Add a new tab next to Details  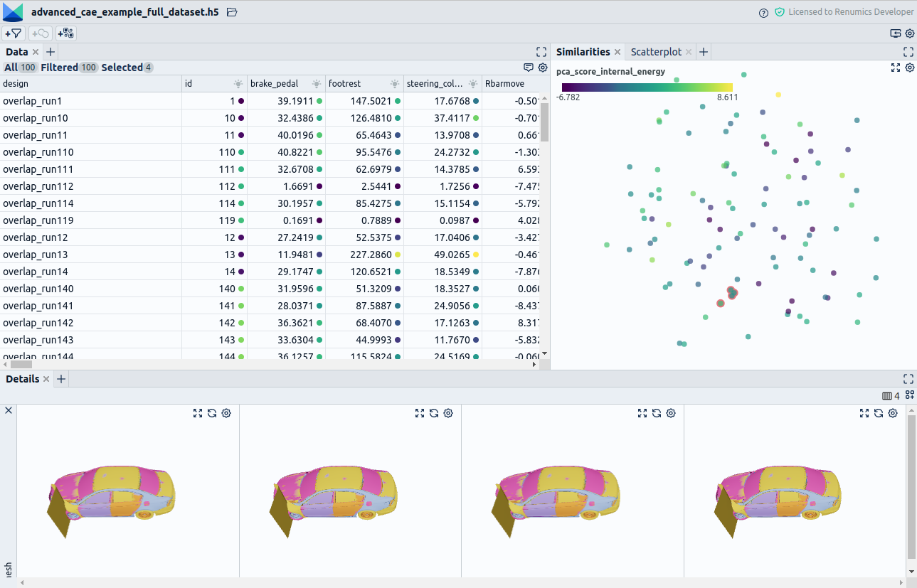point(61,379)
